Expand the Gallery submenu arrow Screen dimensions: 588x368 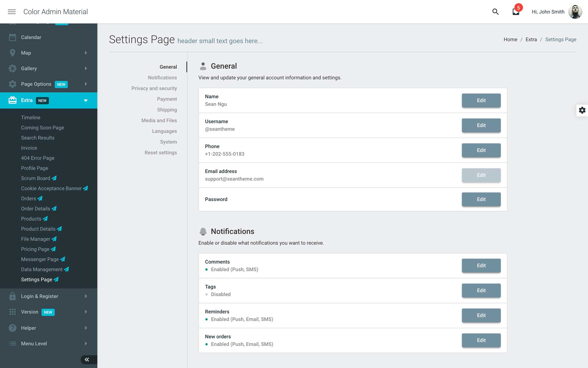86,68
